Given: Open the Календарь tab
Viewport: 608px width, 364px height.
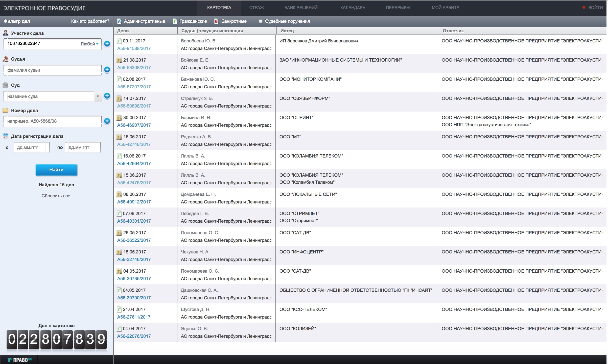Looking at the screenshot, I should pos(353,8).
